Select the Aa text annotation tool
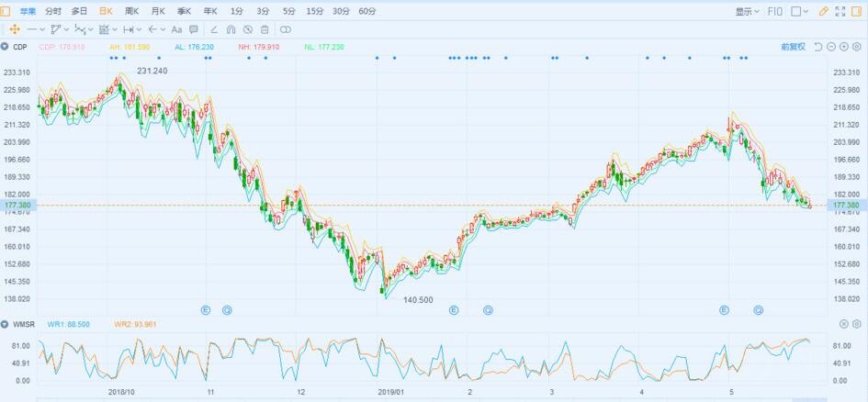Viewport: 868px width, 402px height. [x=176, y=29]
